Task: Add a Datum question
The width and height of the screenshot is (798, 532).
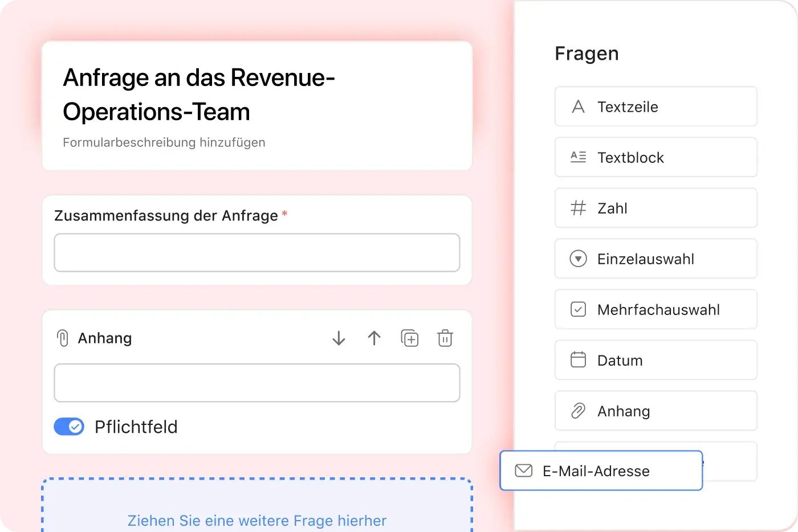Action: coord(655,360)
